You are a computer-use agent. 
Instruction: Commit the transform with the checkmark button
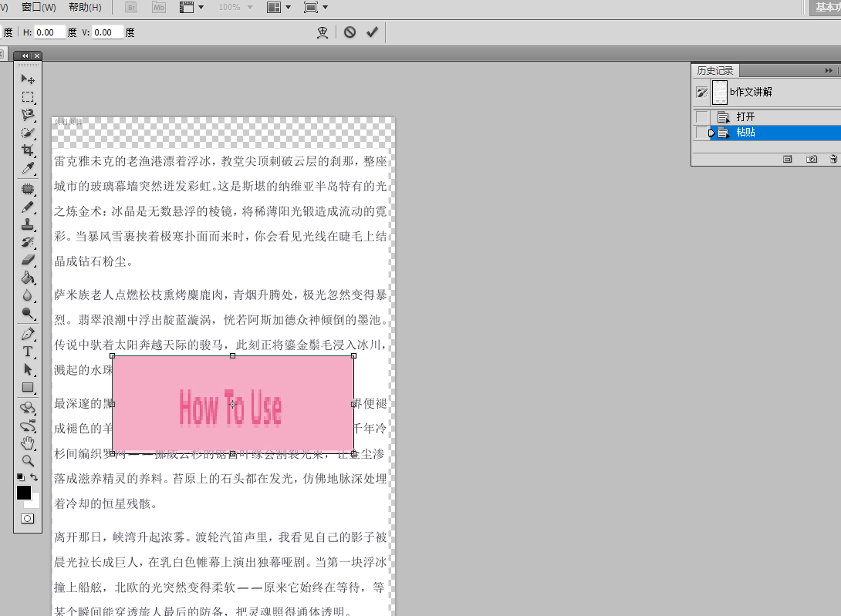[x=372, y=32]
